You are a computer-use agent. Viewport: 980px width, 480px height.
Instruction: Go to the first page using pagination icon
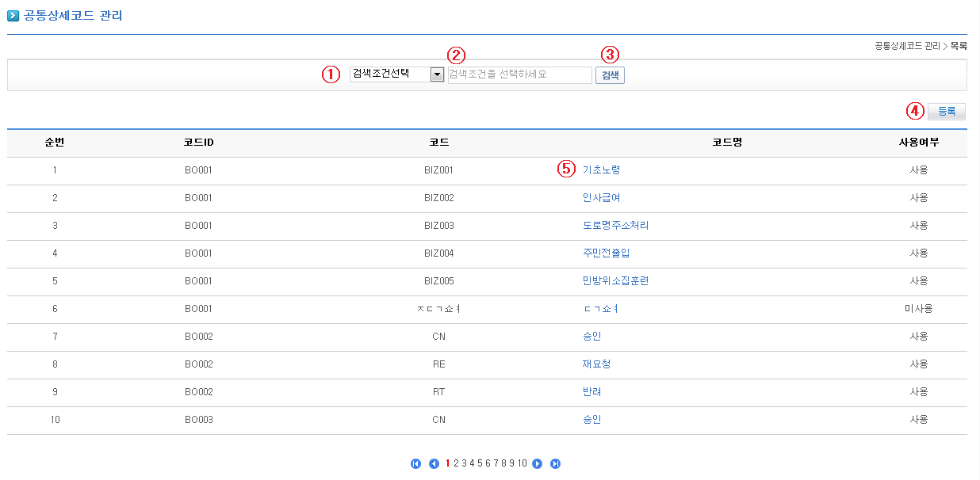[416, 464]
